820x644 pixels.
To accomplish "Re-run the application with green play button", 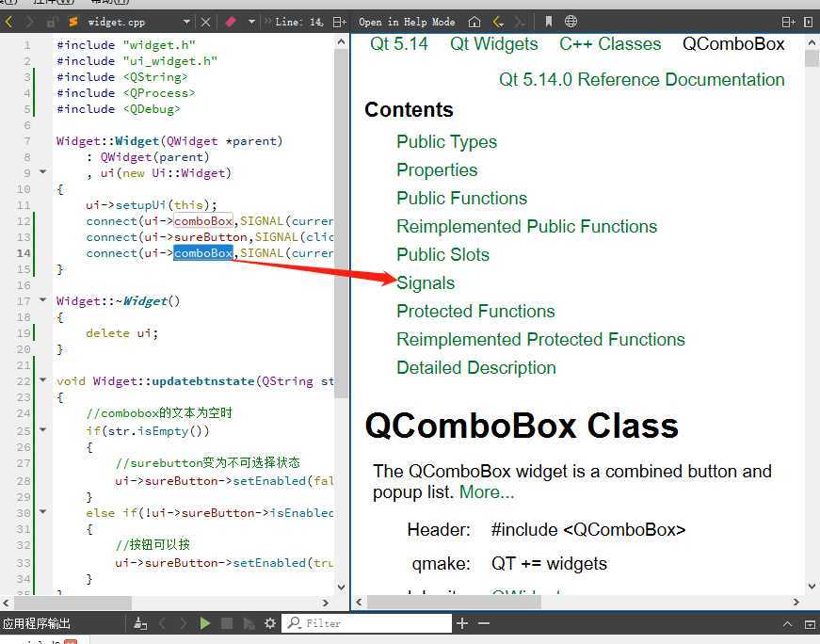I will click(x=205, y=623).
